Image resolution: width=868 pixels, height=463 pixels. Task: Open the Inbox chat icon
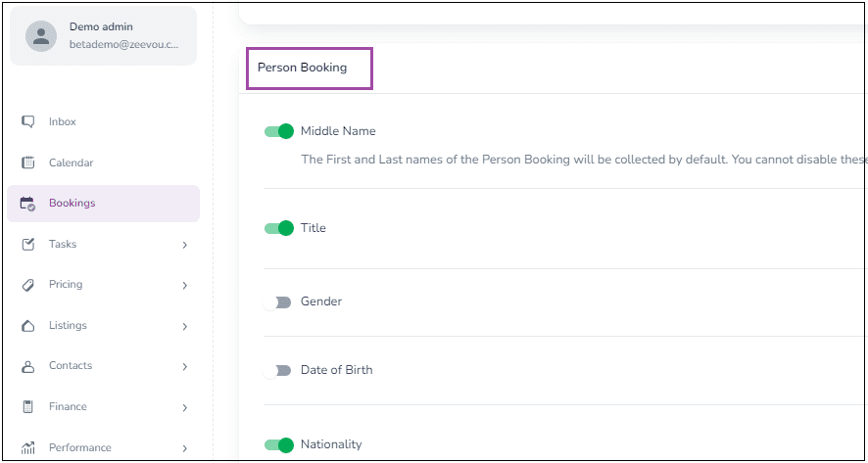27,121
